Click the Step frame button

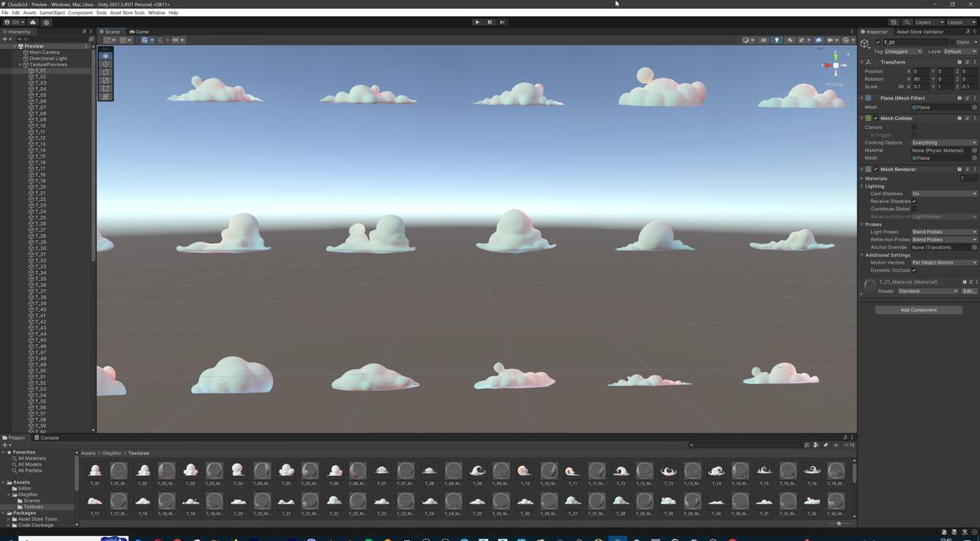tap(501, 22)
